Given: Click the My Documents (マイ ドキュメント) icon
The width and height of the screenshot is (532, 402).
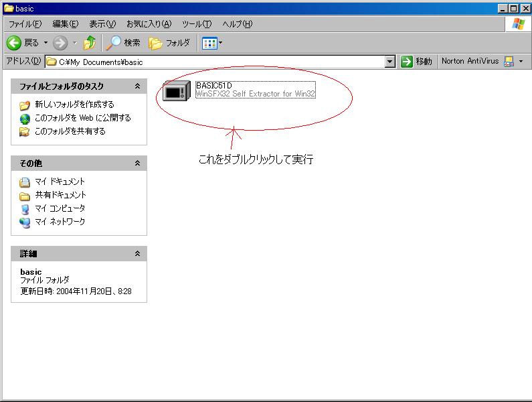Looking at the screenshot, I should [25, 182].
